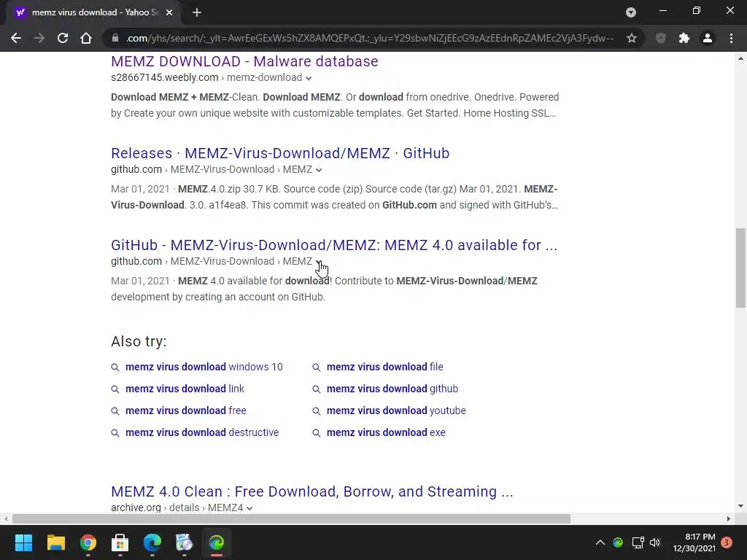This screenshot has height=560, width=747.
Task: Search memz virus download windows 10
Action: (204, 367)
